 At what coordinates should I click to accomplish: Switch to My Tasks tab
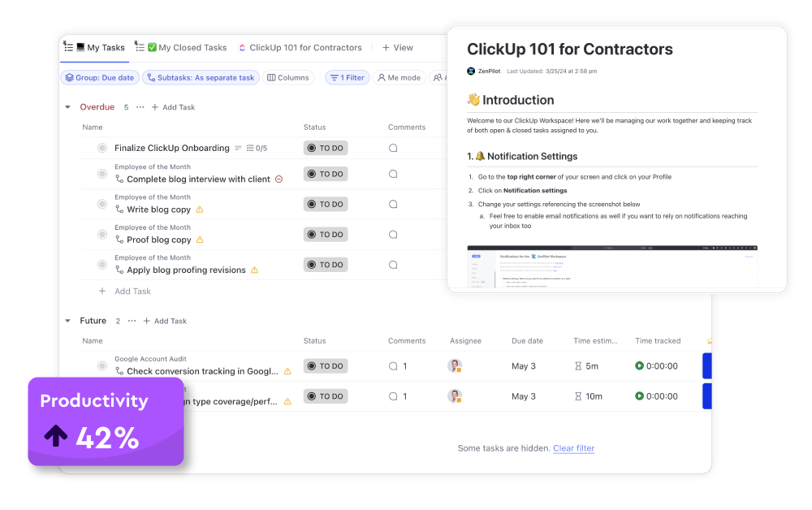(x=94, y=48)
